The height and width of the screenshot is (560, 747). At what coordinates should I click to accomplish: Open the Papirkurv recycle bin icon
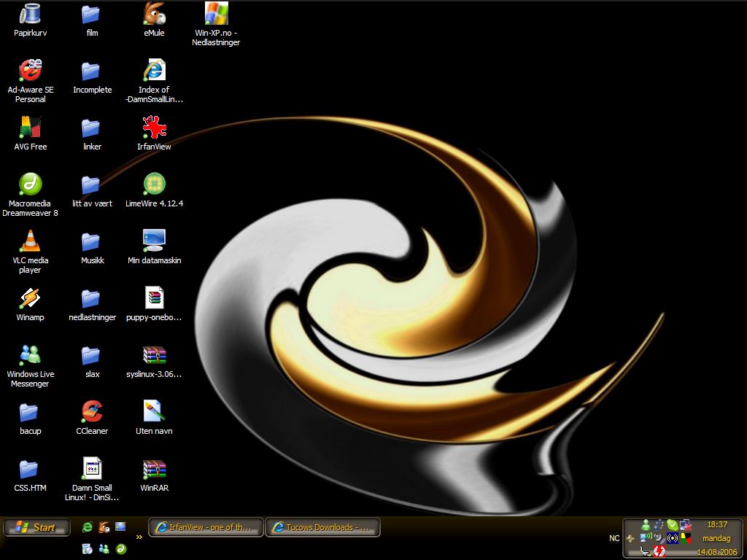pyautogui.click(x=30, y=20)
